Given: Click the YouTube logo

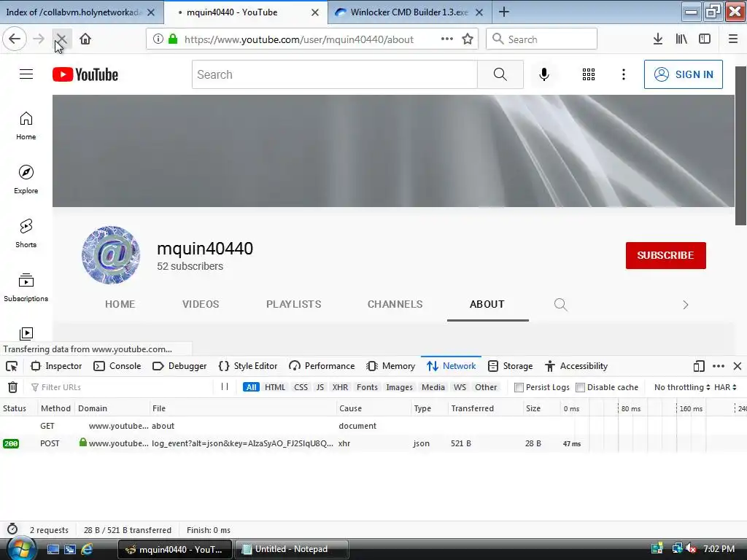Looking at the screenshot, I should [x=85, y=75].
